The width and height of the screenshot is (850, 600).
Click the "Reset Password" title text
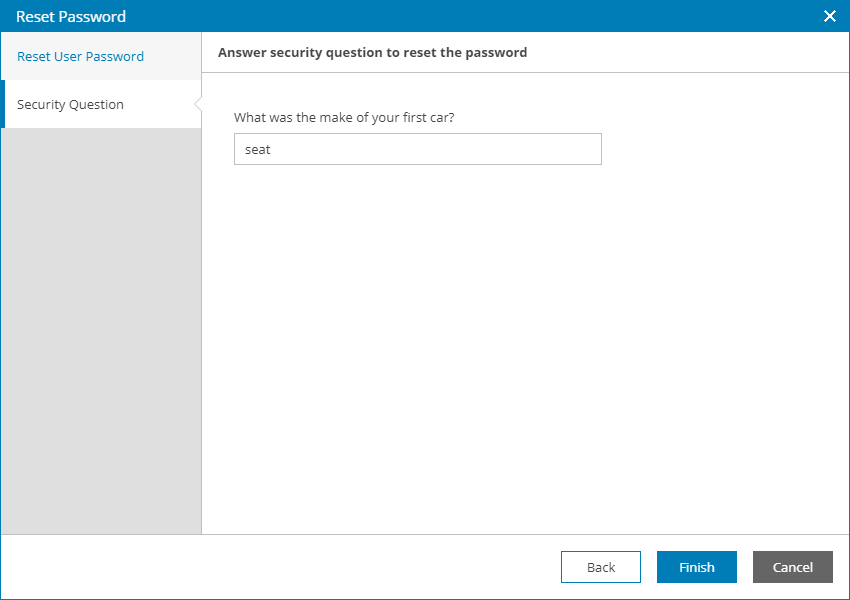(71, 16)
